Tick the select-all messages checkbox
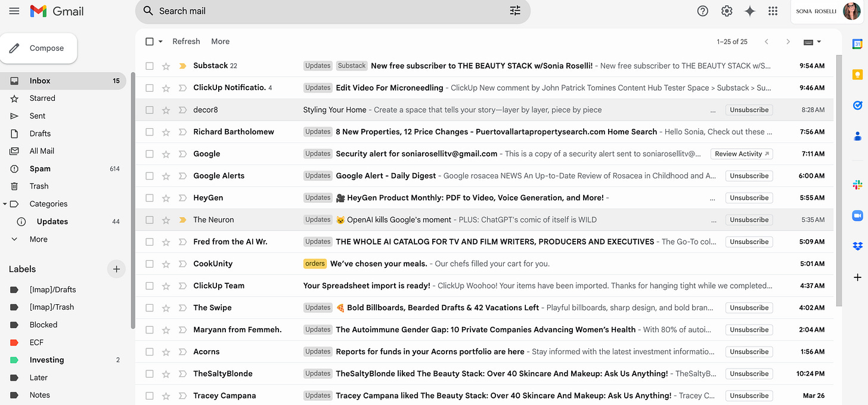The height and width of the screenshot is (405, 868). pos(150,42)
